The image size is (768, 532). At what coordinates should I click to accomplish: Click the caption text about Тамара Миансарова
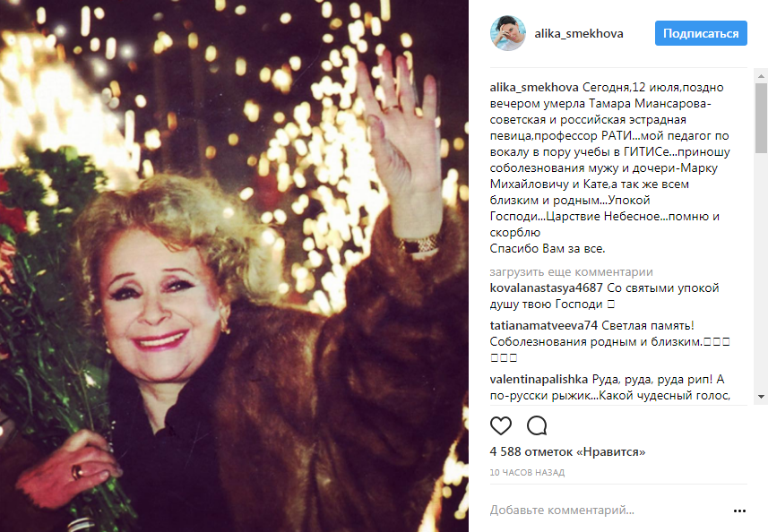click(x=609, y=167)
